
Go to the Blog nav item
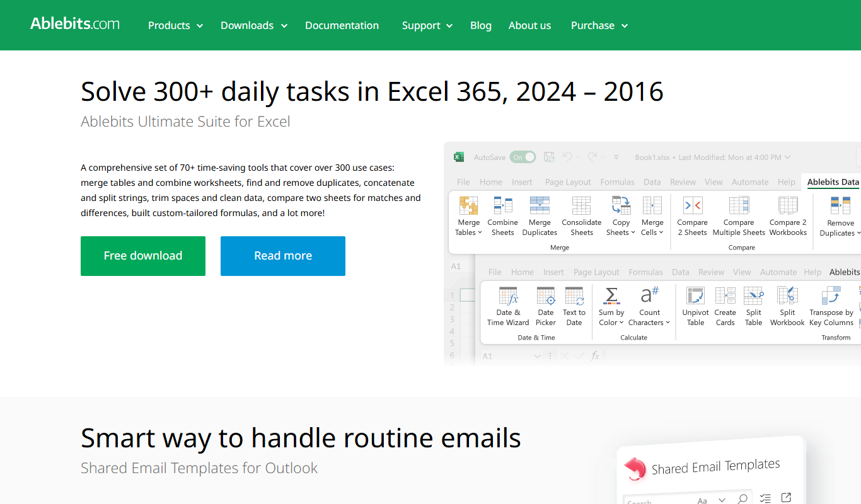tap(481, 25)
